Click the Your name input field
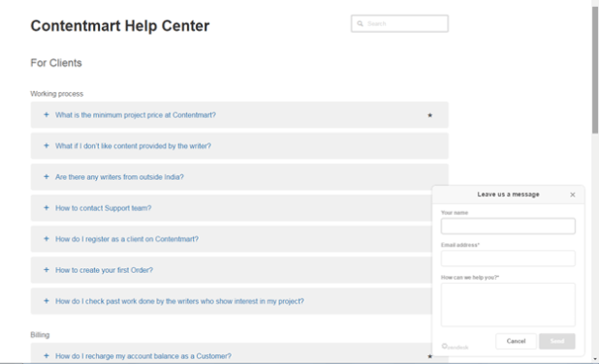Image resolution: width=599 pixels, height=364 pixels. 508,226
